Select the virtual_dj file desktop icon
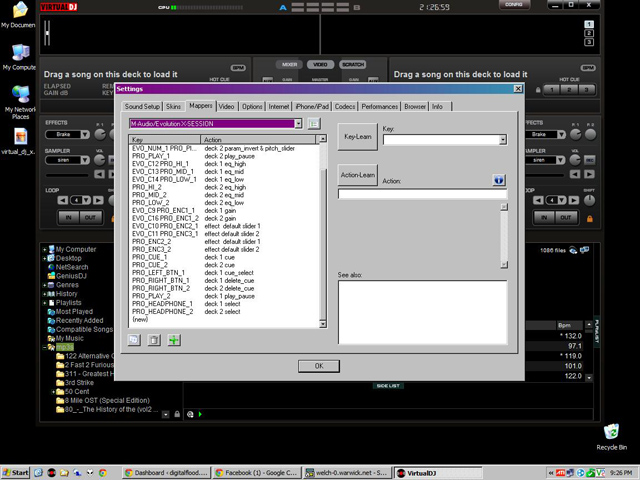This screenshot has height=480, width=640. 19,141
